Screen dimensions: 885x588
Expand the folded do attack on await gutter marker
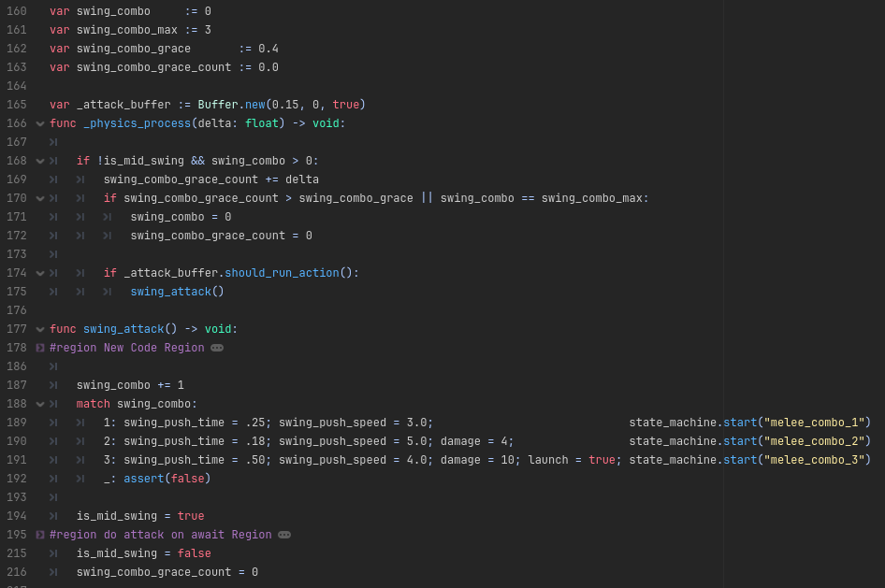coord(40,535)
